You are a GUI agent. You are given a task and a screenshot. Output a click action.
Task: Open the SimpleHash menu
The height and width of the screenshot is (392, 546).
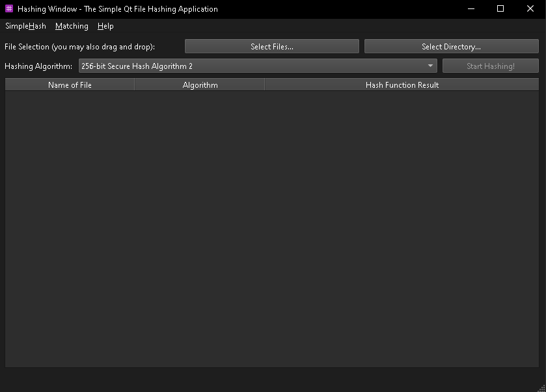click(x=25, y=26)
